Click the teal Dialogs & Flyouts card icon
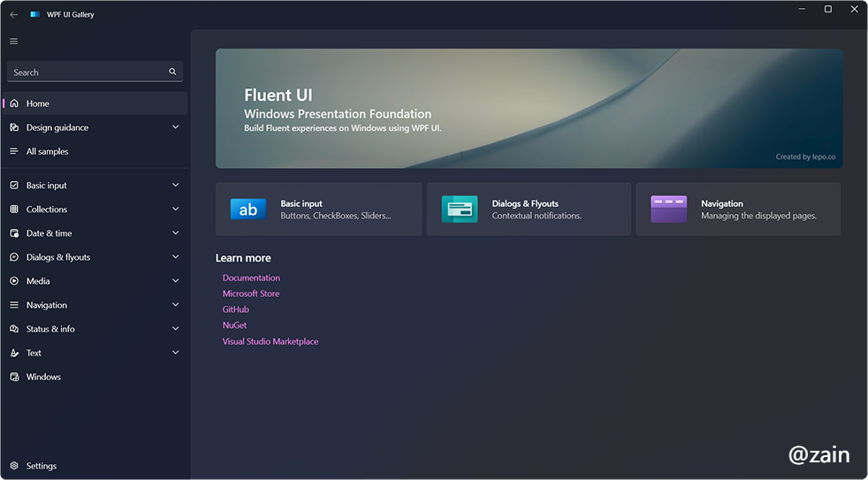The width and height of the screenshot is (868, 480). pyautogui.click(x=460, y=210)
